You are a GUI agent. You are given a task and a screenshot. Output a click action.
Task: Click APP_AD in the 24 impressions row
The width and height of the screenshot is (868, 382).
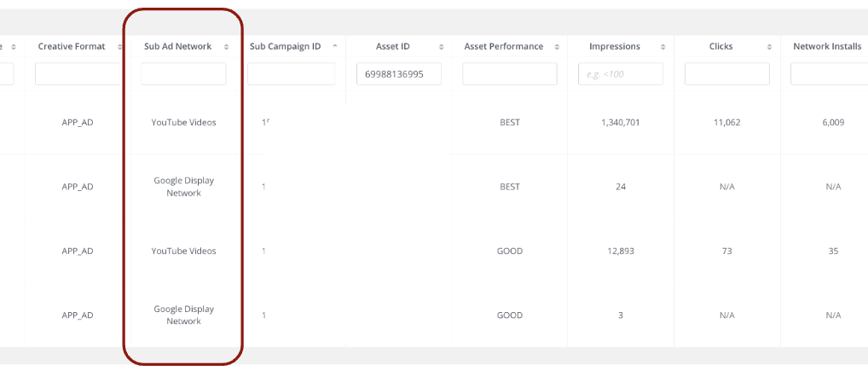78,187
